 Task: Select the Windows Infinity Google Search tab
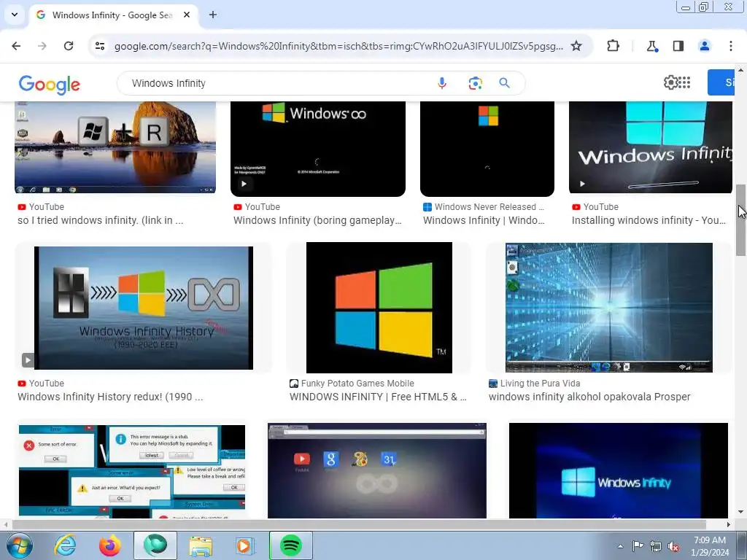112,15
